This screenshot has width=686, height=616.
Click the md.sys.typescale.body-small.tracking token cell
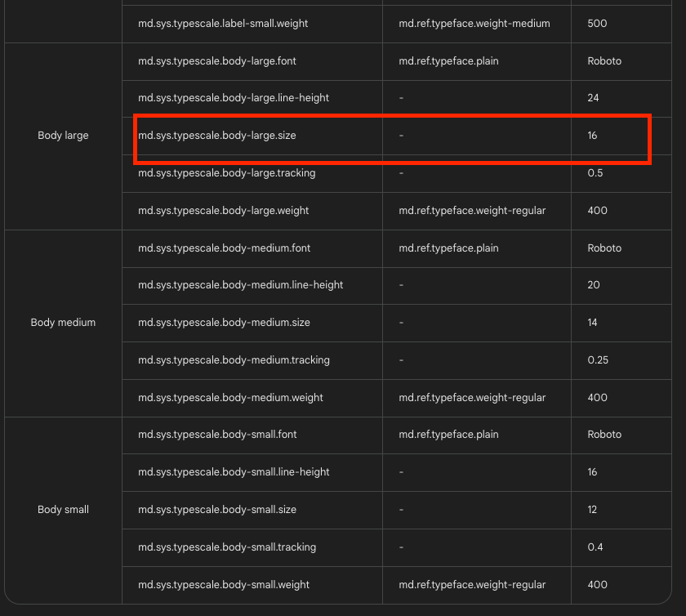[228, 547]
